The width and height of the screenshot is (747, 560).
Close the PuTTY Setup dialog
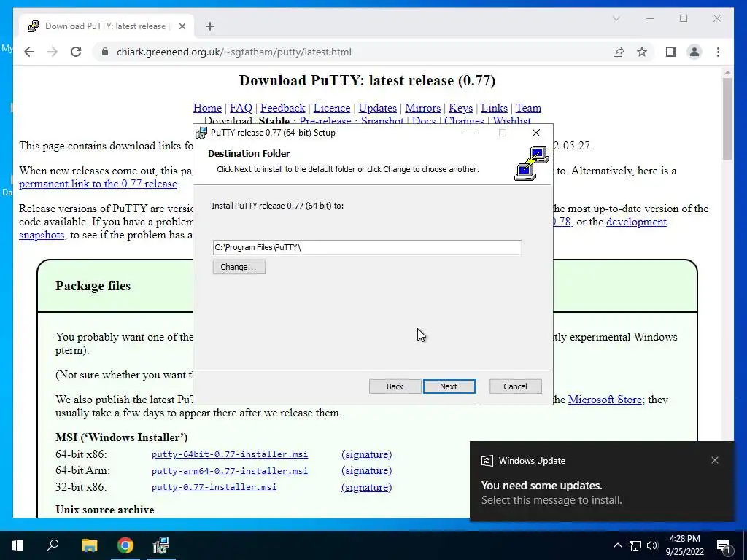pyautogui.click(x=536, y=133)
